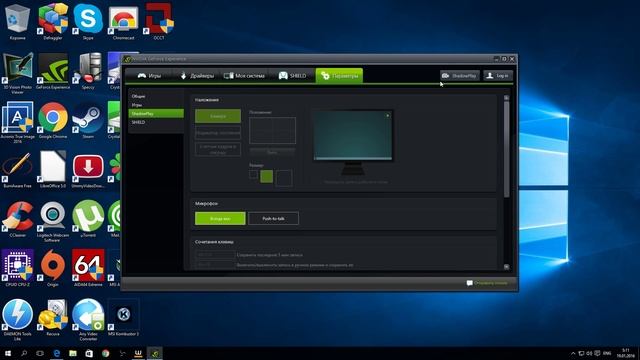Click the Параметры tab
Image resolution: width=640 pixels, height=360 pixels.
pos(339,76)
